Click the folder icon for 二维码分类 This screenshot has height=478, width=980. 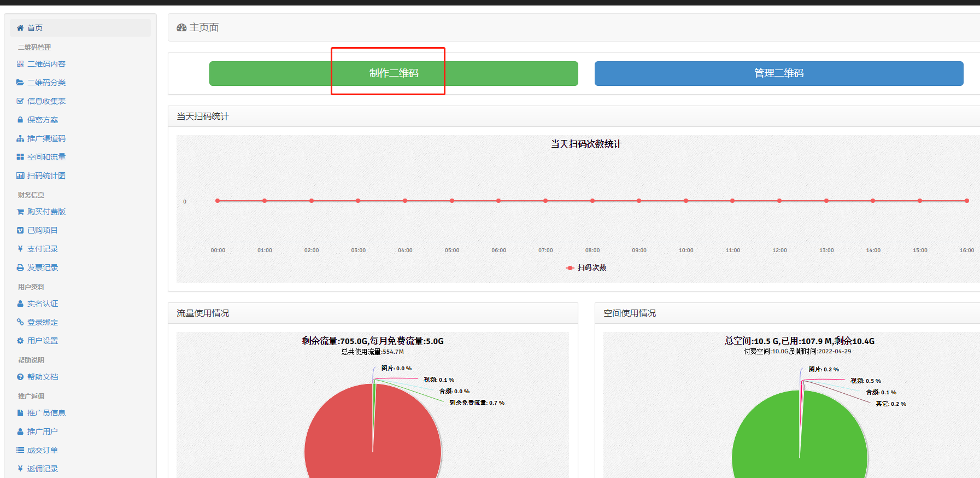point(20,83)
